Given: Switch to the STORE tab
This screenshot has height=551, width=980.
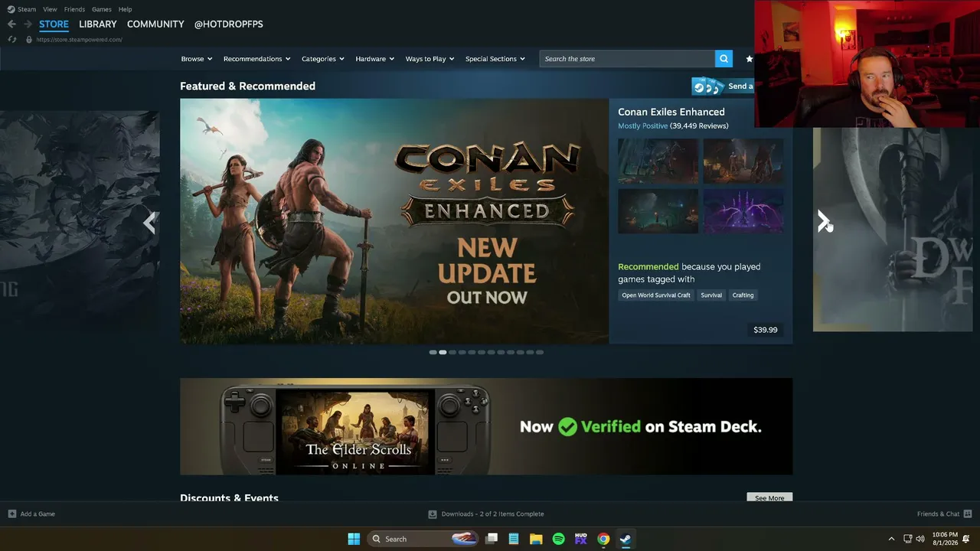Looking at the screenshot, I should [54, 24].
